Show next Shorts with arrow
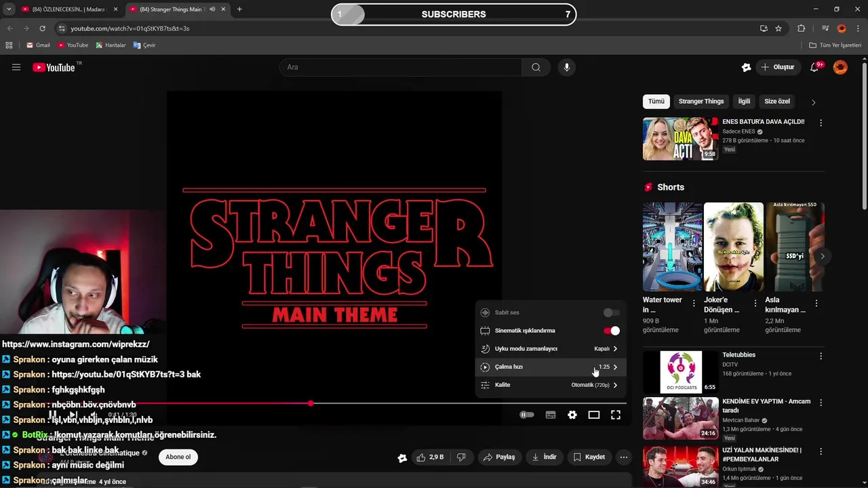This screenshot has height=488, width=868. 822,256
